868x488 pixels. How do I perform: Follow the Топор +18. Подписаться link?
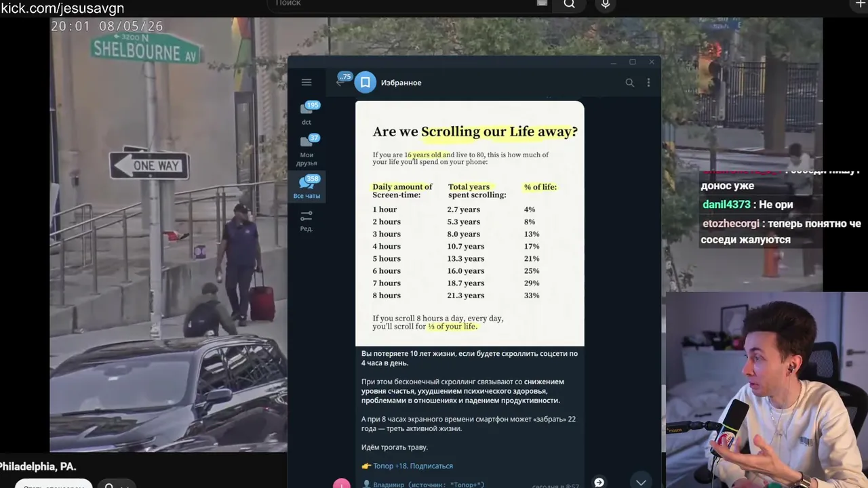[413, 466]
